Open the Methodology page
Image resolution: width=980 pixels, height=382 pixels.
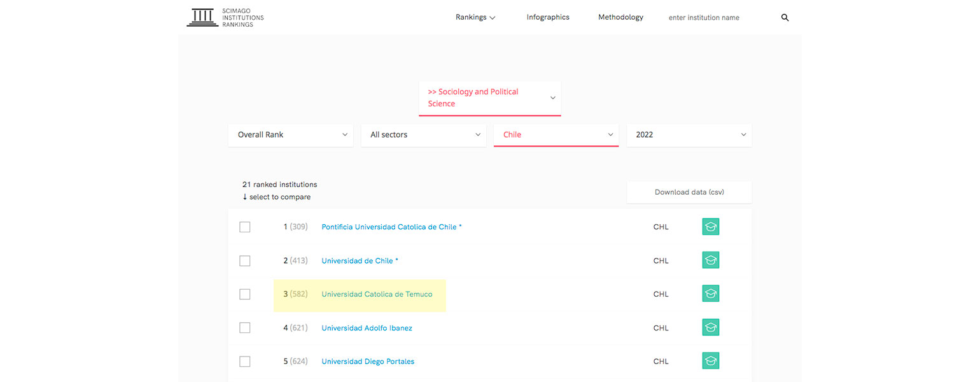[620, 17]
